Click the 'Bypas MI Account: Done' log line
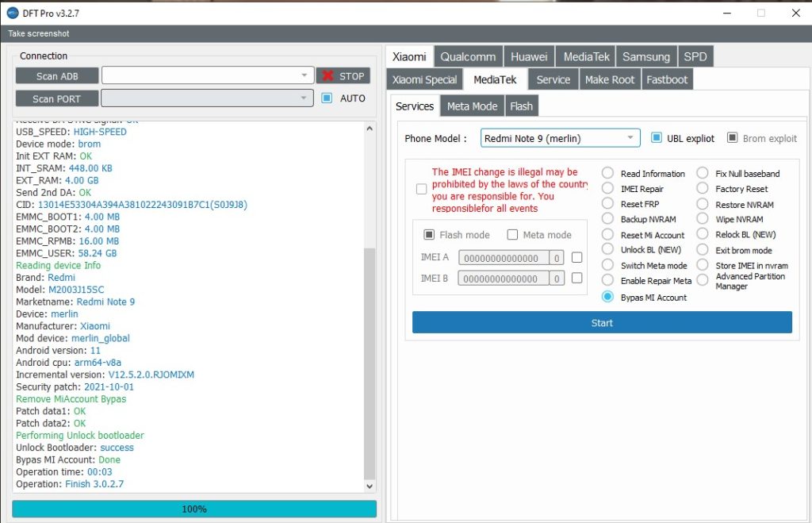812x523 pixels. tap(68, 460)
